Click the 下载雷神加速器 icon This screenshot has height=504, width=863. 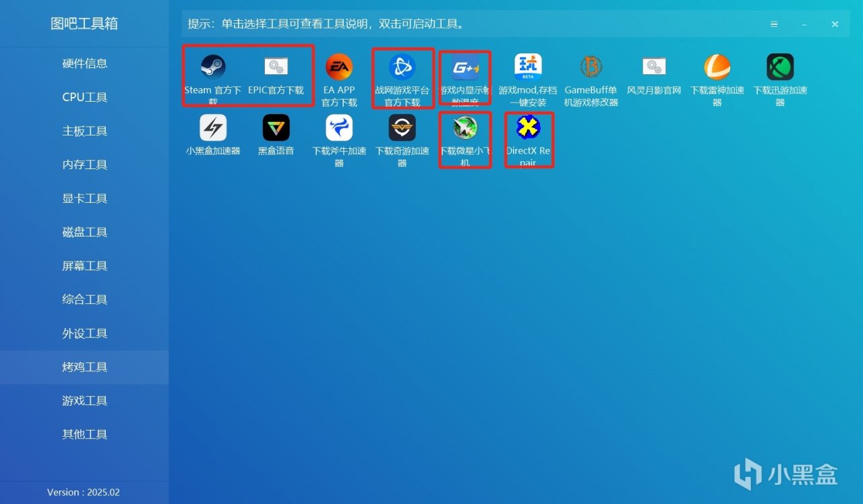pyautogui.click(x=717, y=67)
